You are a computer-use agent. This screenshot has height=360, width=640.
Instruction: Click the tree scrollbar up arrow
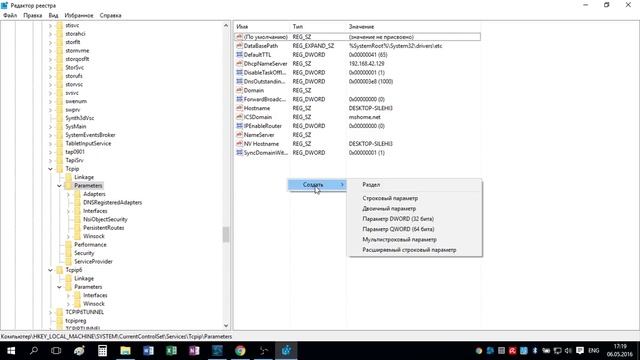[x=226, y=26]
